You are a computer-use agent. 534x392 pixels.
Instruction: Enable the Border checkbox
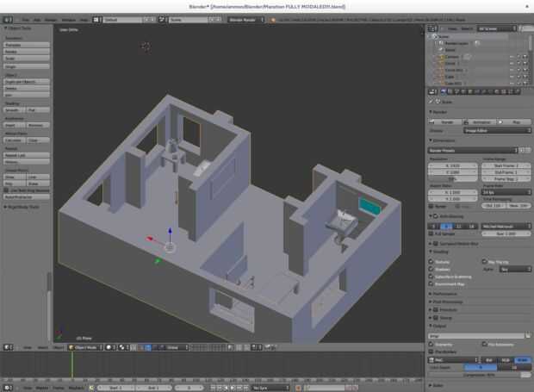tap(431, 207)
